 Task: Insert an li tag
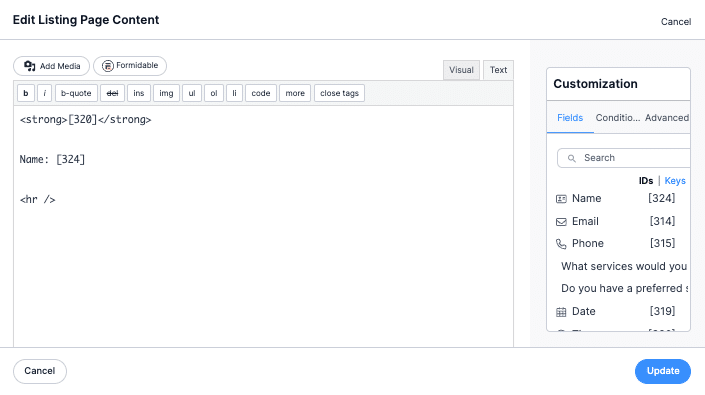(x=234, y=93)
